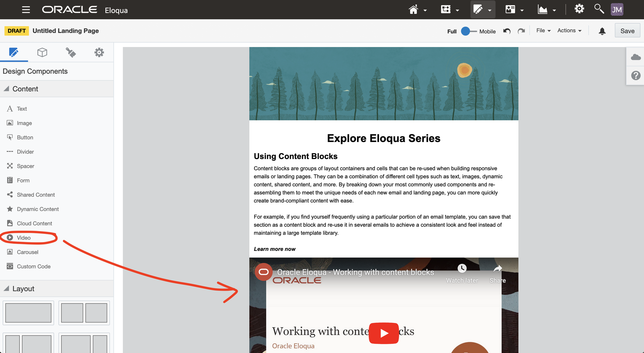This screenshot has width=644, height=353.
Task: Open the hamburger navigation menu
Action: tap(26, 10)
